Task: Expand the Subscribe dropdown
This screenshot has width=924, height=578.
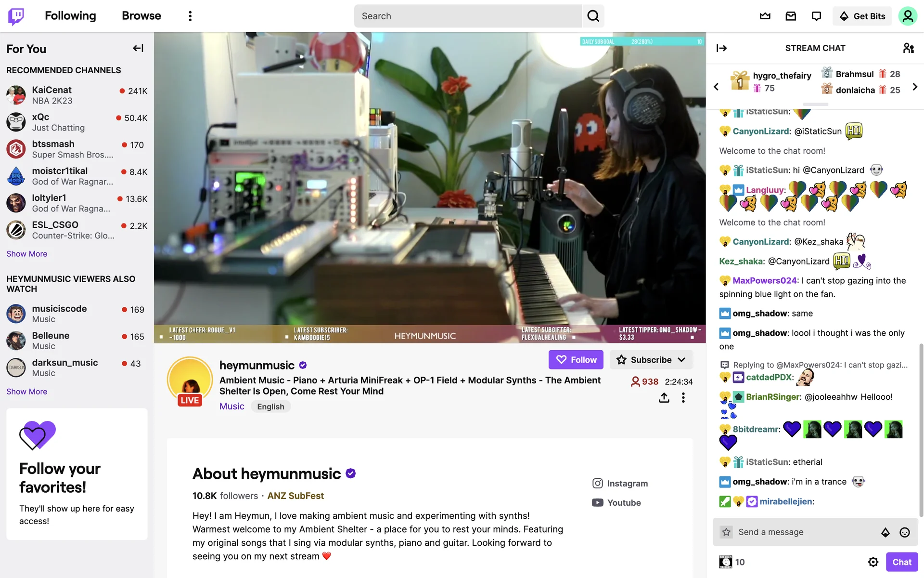Action: pyautogui.click(x=651, y=360)
